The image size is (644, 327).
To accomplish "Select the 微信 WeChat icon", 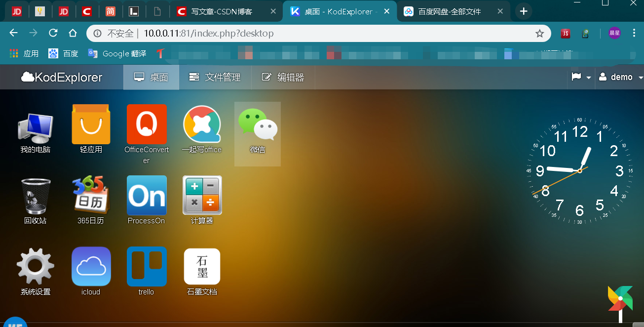I will tap(258, 124).
